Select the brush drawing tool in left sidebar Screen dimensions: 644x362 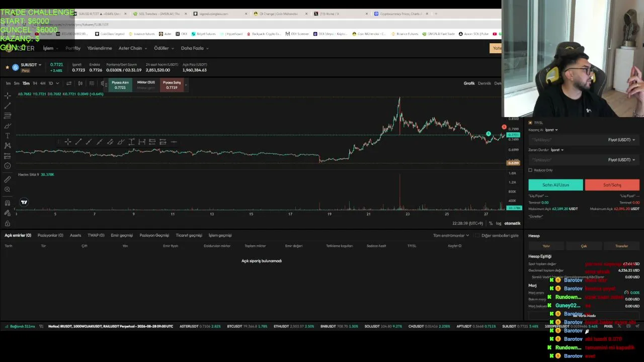coord(8,126)
